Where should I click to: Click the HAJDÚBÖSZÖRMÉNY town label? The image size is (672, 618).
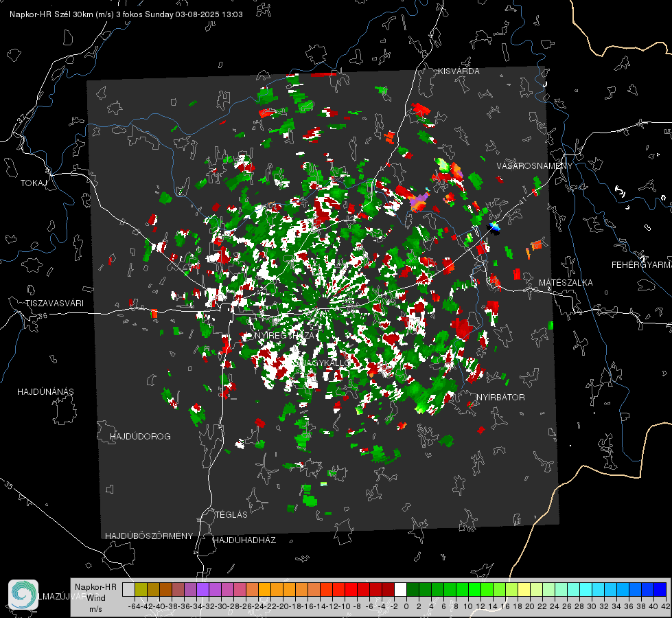coord(149,536)
